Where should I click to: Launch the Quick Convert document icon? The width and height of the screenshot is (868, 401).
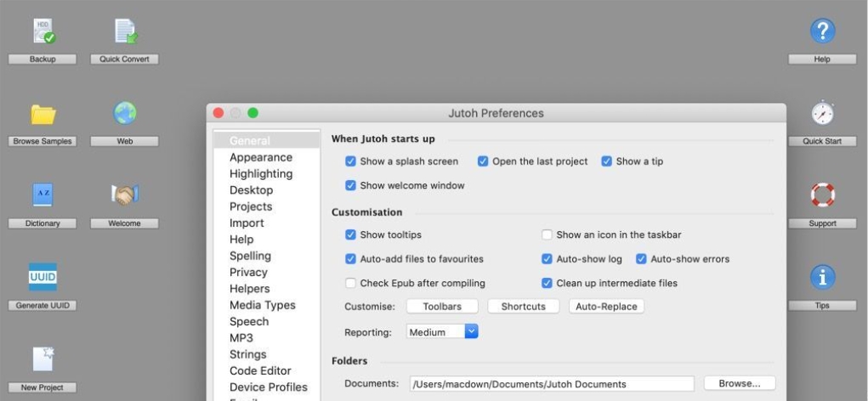click(x=126, y=31)
